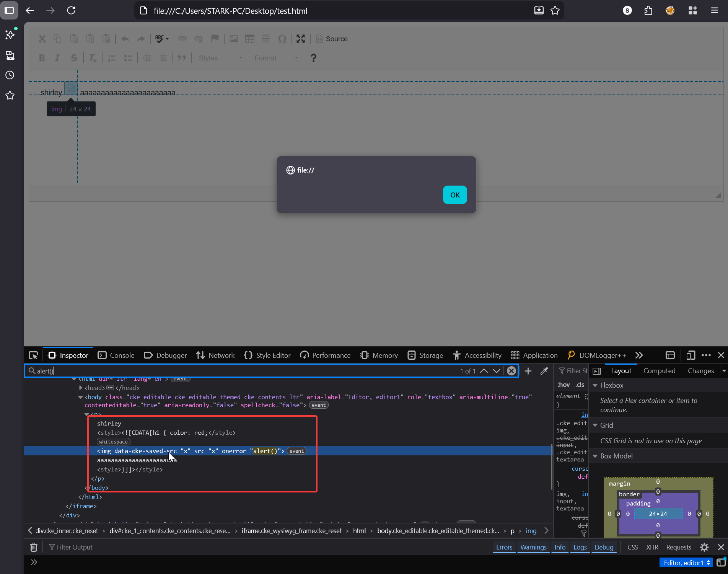This screenshot has height=574, width=728.
Task: Select the img breadcrumb item
Action: (x=531, y=531)
